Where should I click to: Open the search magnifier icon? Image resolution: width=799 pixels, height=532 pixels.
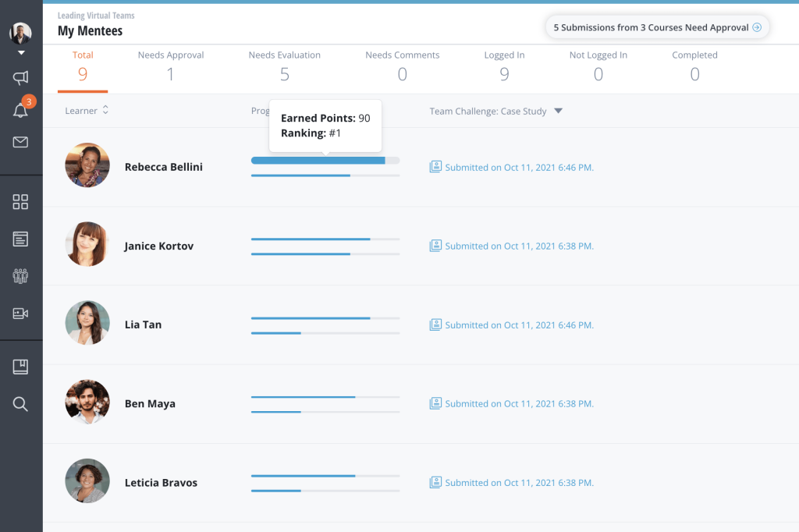20,404
